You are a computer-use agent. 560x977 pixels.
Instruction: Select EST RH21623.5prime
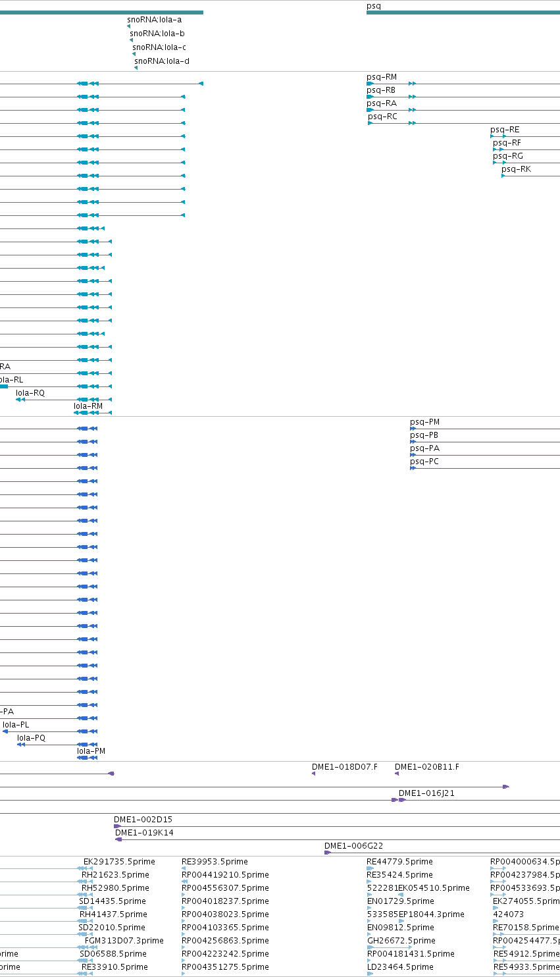(115, 875)
